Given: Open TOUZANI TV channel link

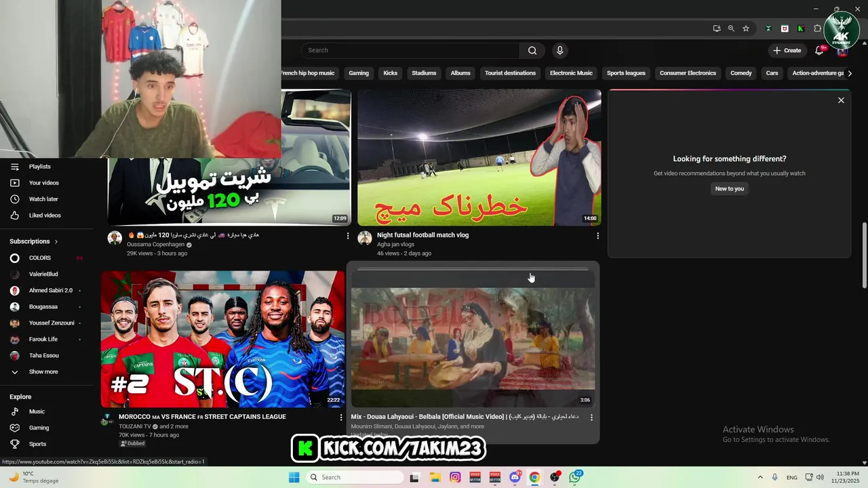Looking at the screenshot, I should coord(134,426).
